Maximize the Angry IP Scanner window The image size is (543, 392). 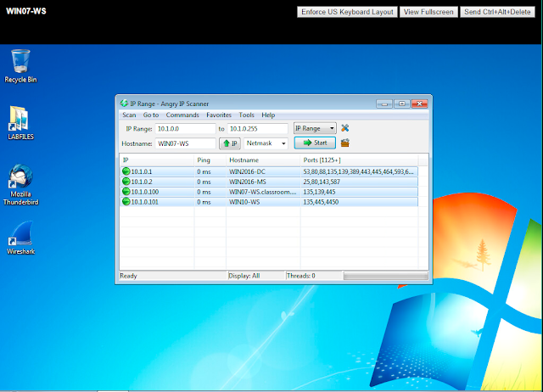(x=401, y=104)
